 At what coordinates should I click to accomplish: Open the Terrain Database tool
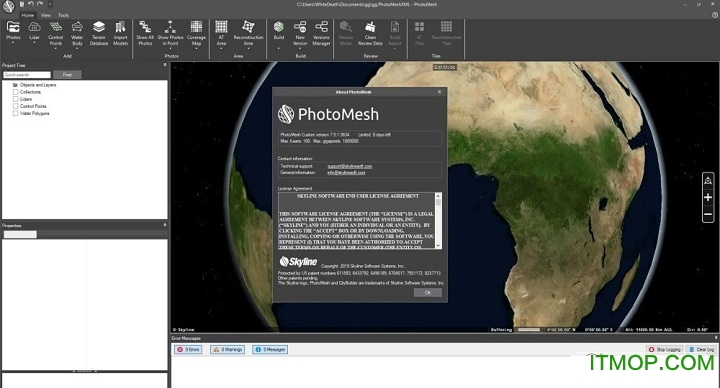click(x=99, y=33)
